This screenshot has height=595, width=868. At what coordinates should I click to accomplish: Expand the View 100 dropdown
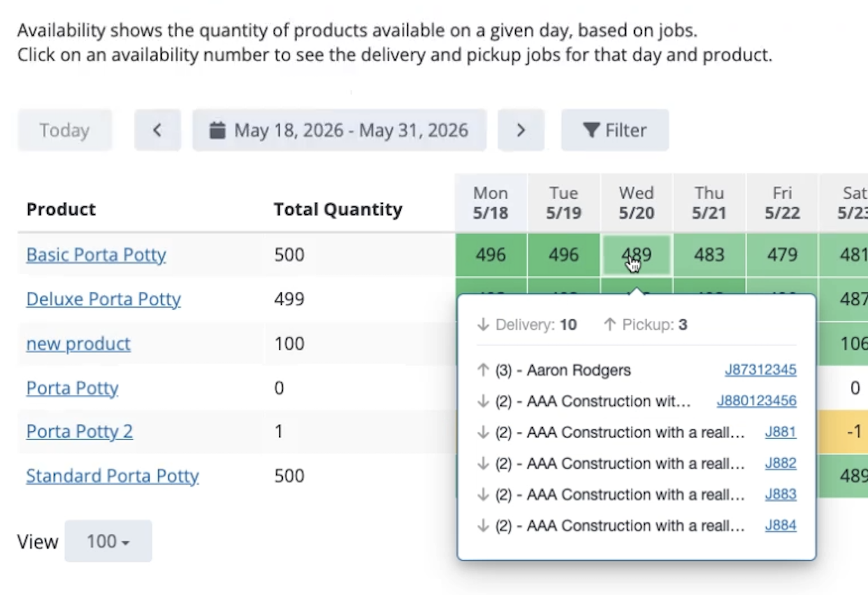(108, 541)
